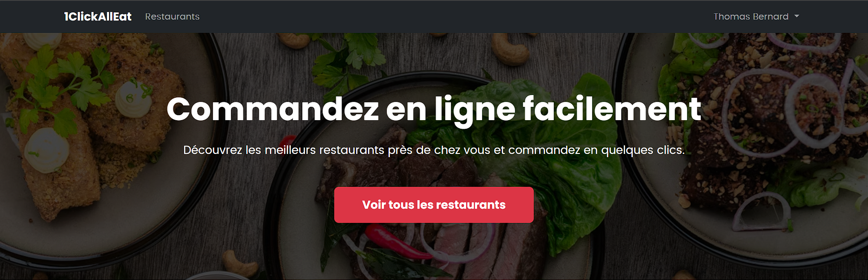Screen dimensions: 868x280
Task: Click the word Commandez in the headline
Action: [273, 109]
